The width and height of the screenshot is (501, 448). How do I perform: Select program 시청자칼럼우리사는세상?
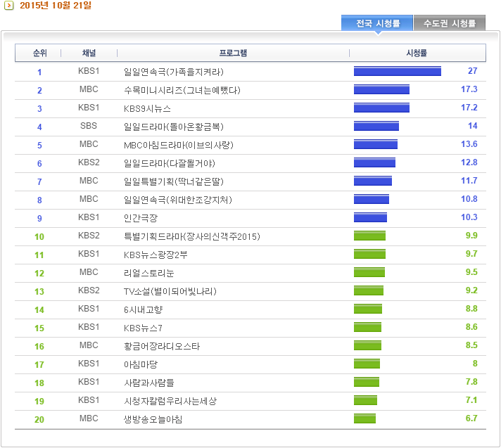(170, 402)
